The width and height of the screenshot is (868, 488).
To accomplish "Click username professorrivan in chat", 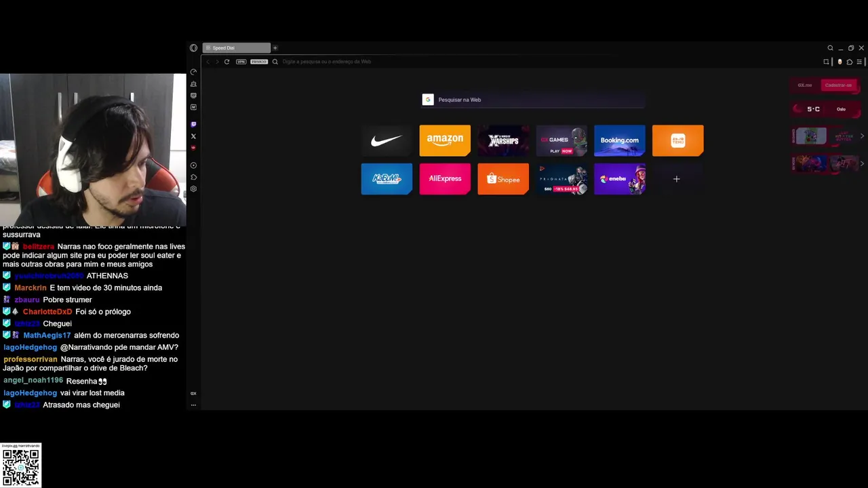I will tap(31, 359).
